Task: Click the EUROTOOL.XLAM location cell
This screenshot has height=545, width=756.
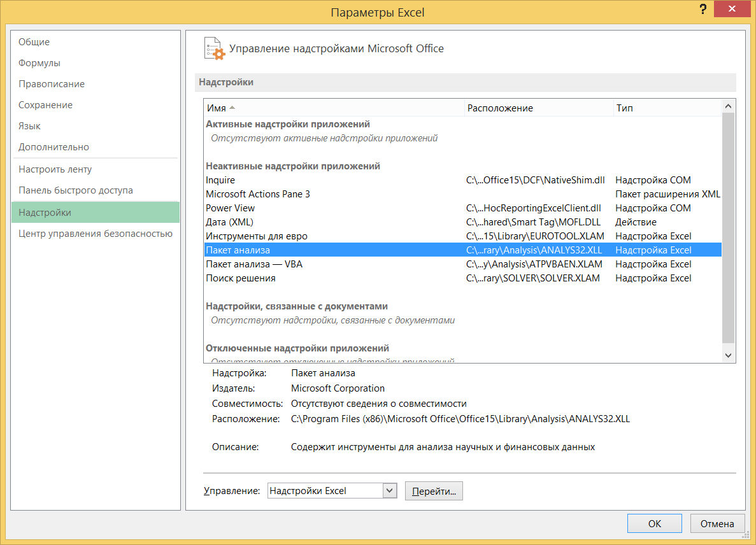Action: click(x=535, y=236)
